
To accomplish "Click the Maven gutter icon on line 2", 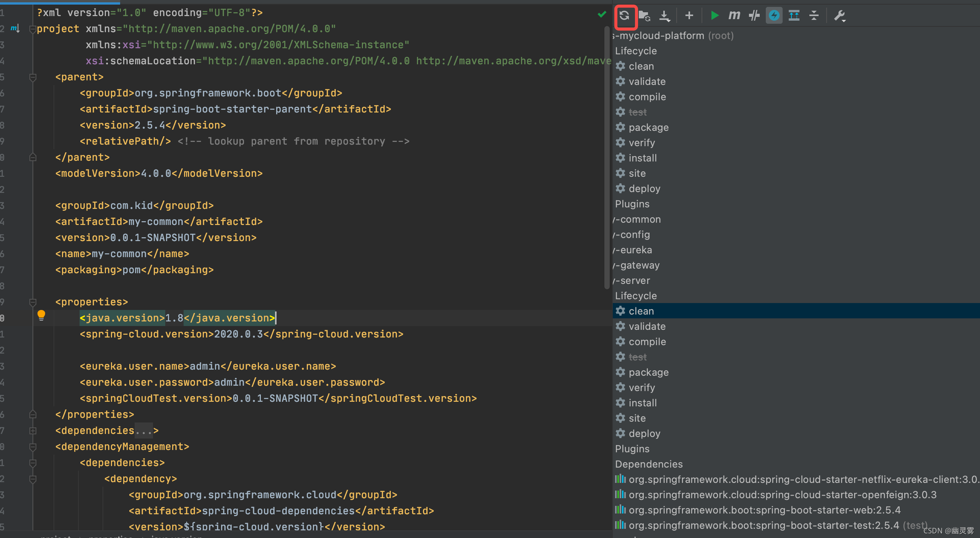I will [15, 28].
